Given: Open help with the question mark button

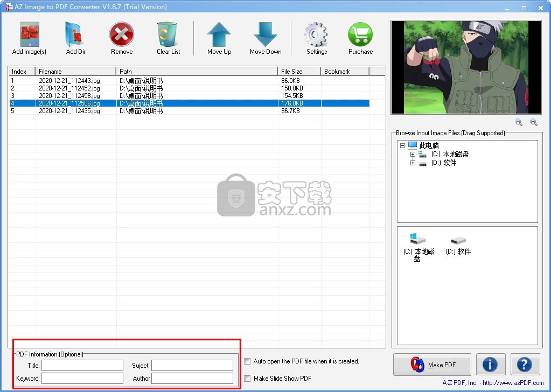Looking at the screenshot, I should pos(525,365).
